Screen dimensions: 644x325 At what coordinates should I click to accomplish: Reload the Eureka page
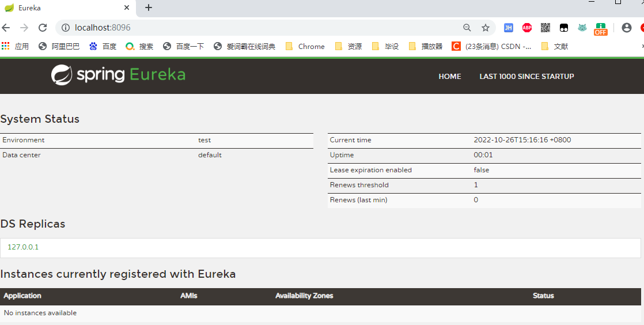[43, 28]
